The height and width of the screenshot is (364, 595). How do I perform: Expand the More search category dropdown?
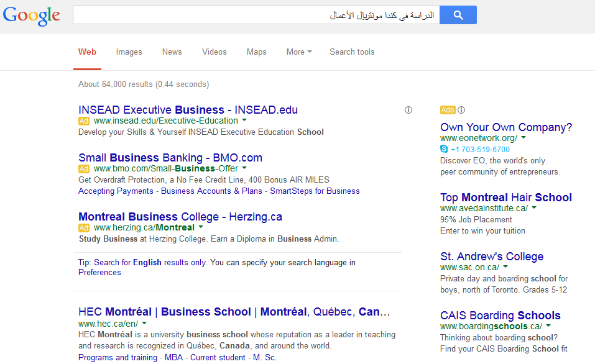click(x=298, y=52)
